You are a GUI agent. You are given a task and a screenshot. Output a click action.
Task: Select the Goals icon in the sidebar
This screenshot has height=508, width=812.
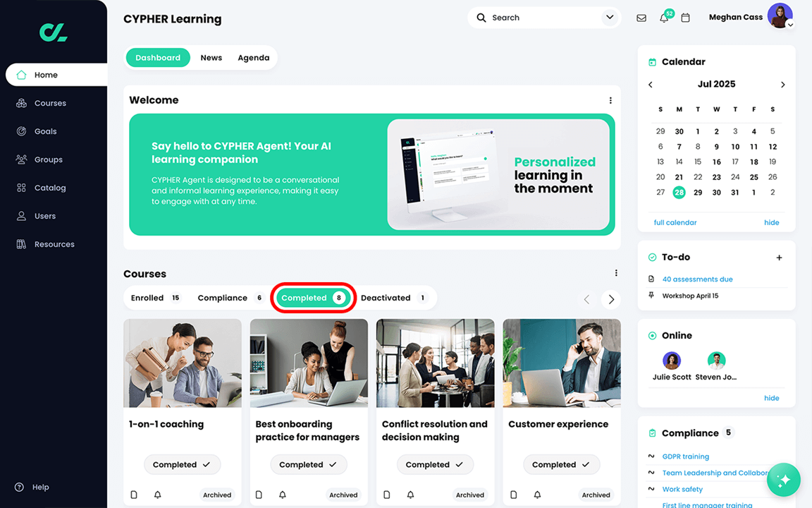coord(22,131)
